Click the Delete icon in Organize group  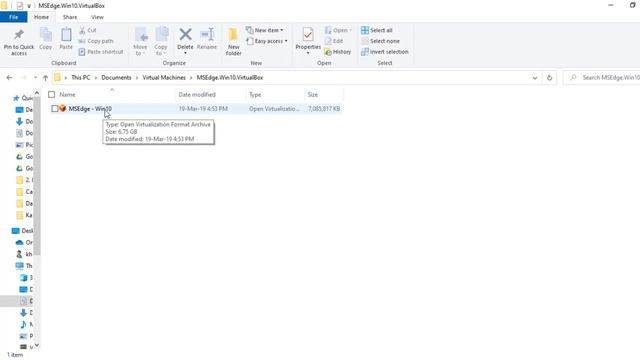click(x=185, y=35)
